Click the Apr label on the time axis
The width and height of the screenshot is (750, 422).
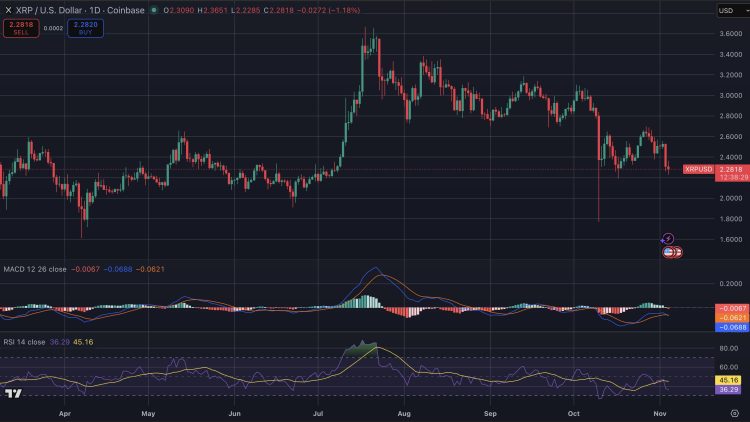tap(65, 413)
